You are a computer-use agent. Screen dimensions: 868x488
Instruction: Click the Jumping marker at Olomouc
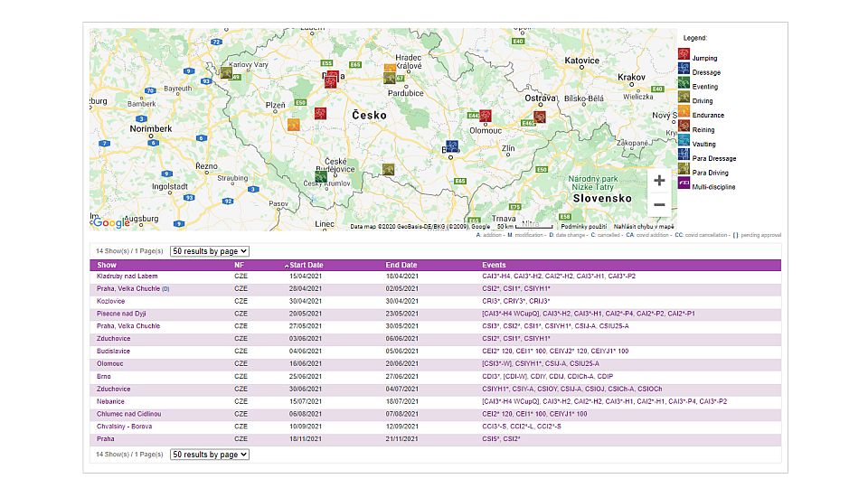(486, 117)
